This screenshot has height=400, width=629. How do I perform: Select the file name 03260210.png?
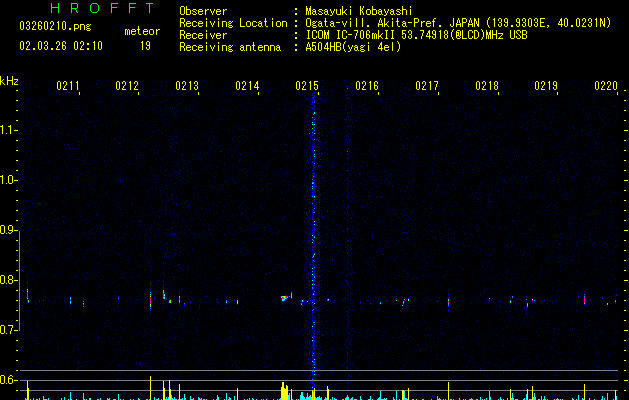pyautogui.click(x=55, y=26)
